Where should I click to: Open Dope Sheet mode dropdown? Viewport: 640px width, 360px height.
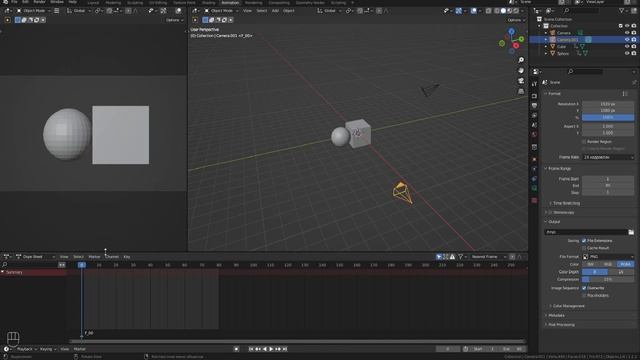[35, 257]
